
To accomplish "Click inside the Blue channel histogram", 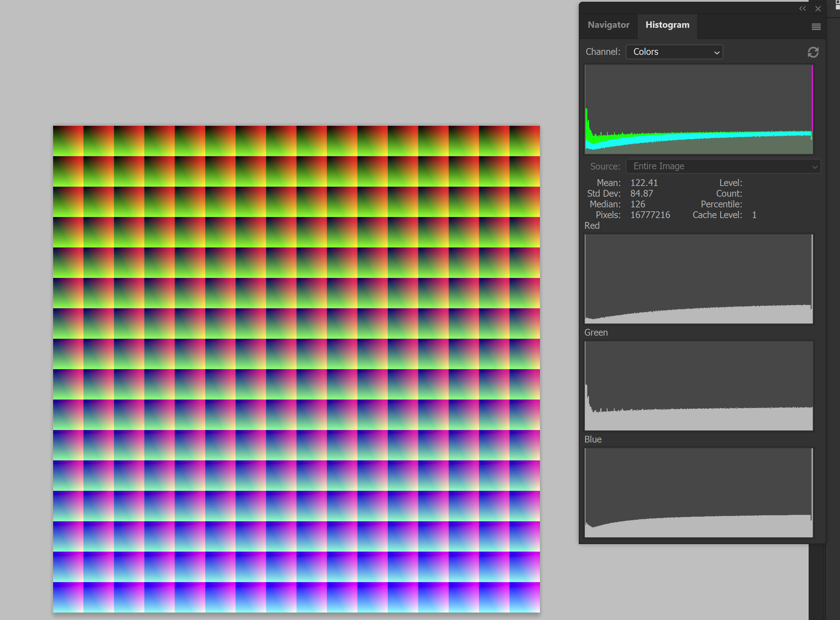I will (x=699, y=492).
